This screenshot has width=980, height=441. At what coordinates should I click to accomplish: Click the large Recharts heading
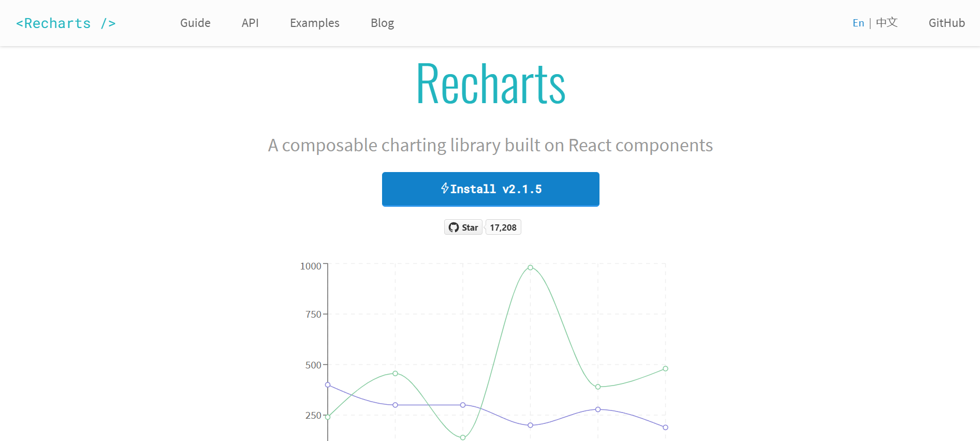coord(490,84)
